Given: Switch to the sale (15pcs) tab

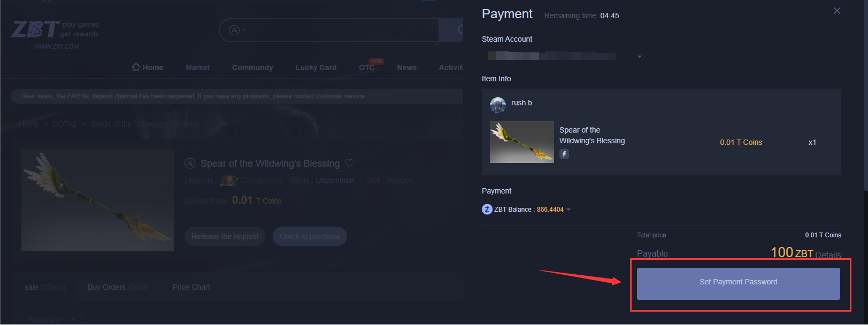Looking at the screenshot, I should tap(45, 287).
